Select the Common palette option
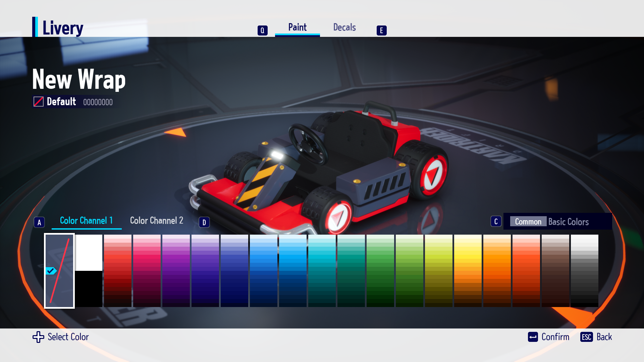The height and width of the screenshot is (362, 644). 528,222
